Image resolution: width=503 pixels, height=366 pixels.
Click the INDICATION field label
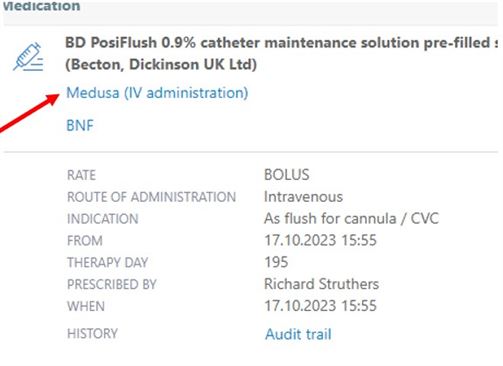[103, 219]
